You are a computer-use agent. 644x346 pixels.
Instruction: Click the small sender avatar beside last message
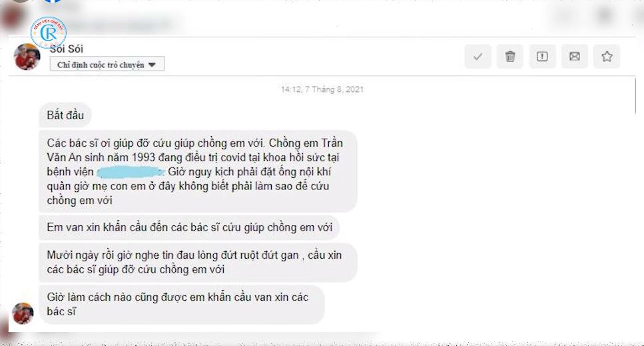click(x=23, y=313)
